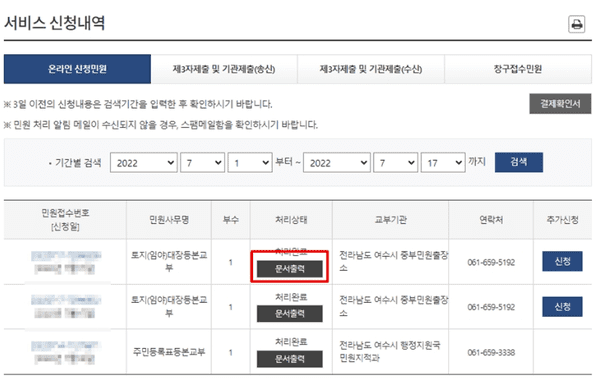Open the end year dropdown
This screenshot has height=383, width=600.
pos(337,163)
